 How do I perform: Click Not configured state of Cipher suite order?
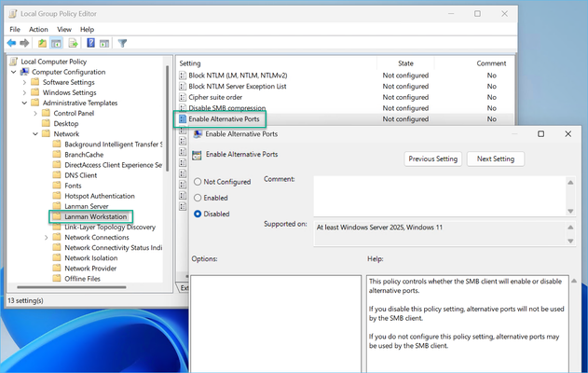point(405,97)
